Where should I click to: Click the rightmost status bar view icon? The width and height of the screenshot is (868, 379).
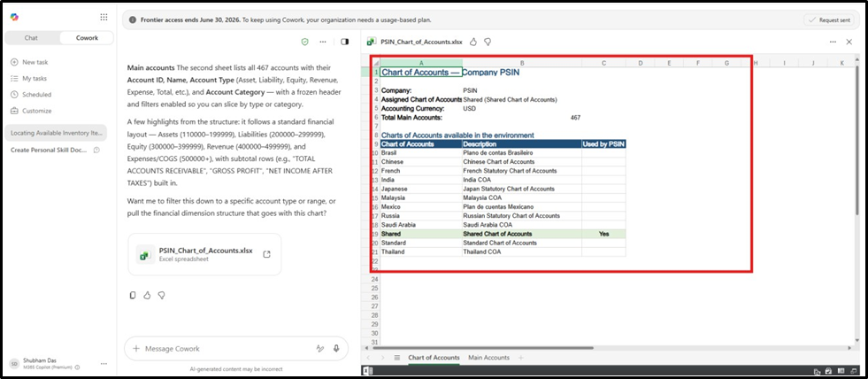pos(852,371)
